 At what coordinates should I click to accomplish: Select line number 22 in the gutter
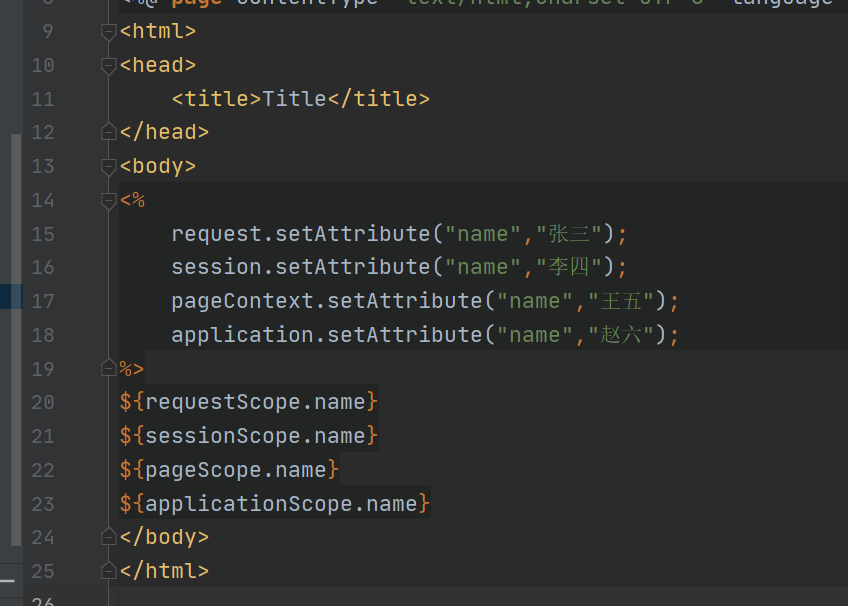tap(43, 470)
